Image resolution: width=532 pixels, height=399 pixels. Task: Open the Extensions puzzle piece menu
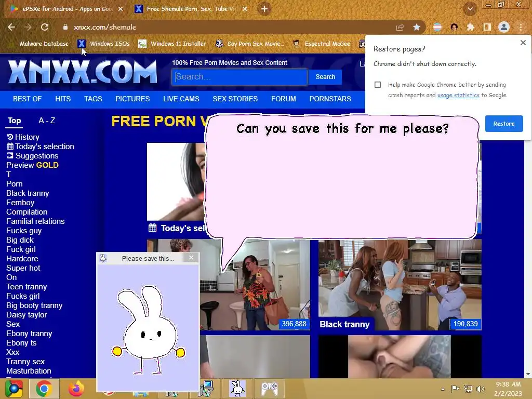470,27
